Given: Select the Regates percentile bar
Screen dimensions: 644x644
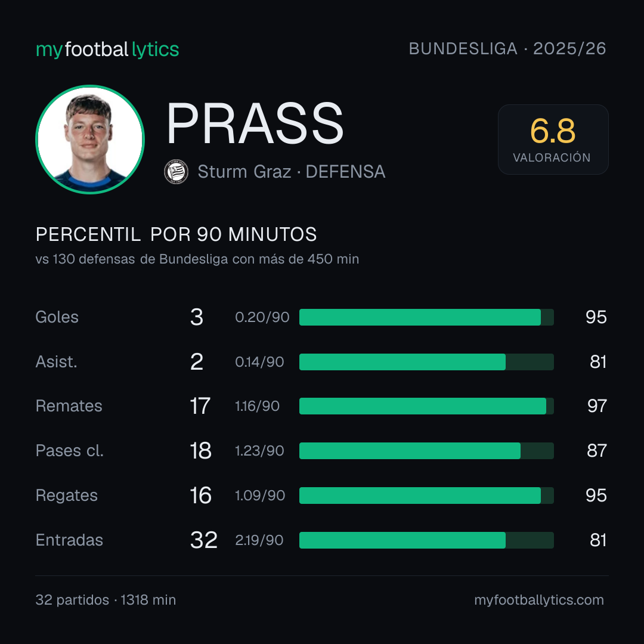Looking at the screenshot, I should click(x=426, y=496).
